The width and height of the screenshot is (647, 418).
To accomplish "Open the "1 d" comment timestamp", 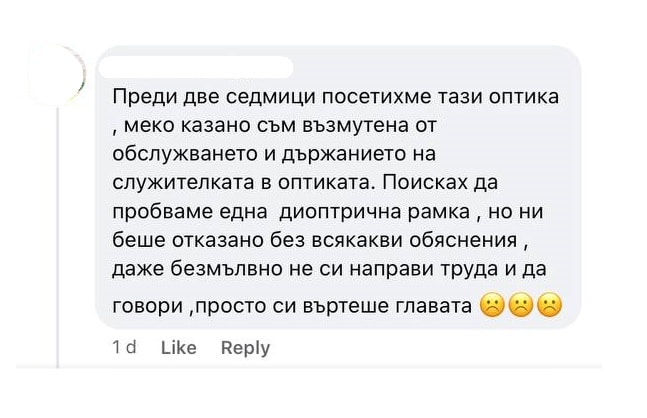I will [125, 347].
